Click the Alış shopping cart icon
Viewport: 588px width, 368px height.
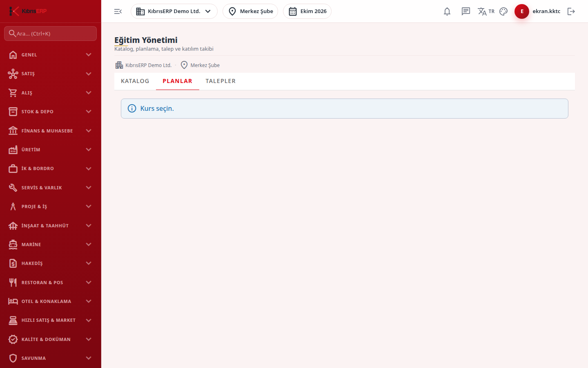point(13,93)
